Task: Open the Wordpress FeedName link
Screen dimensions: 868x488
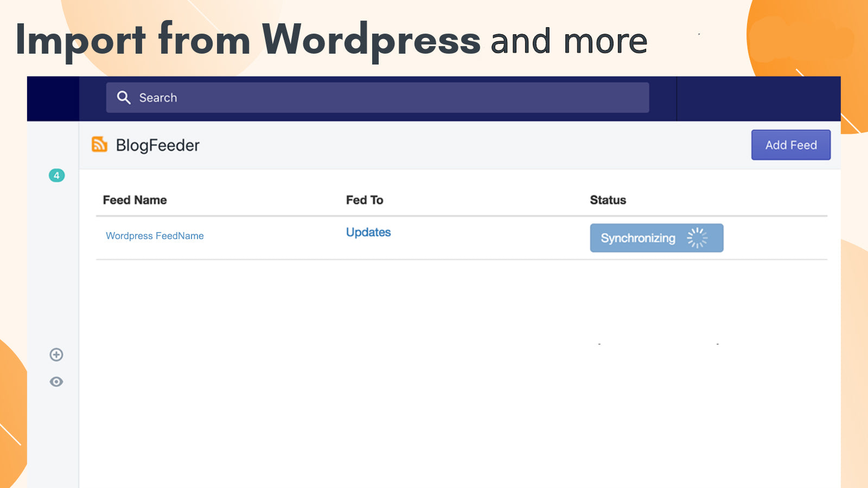Action: click(155, 236)
